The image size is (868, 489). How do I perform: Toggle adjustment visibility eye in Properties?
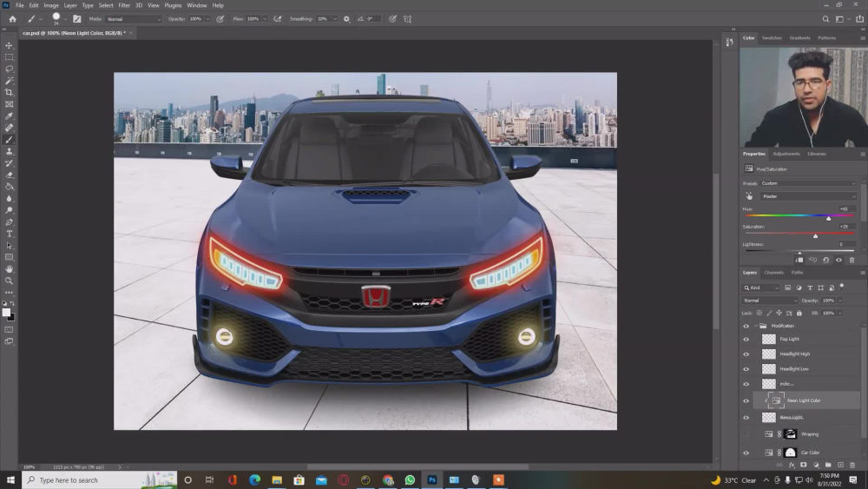coord(838,260)
